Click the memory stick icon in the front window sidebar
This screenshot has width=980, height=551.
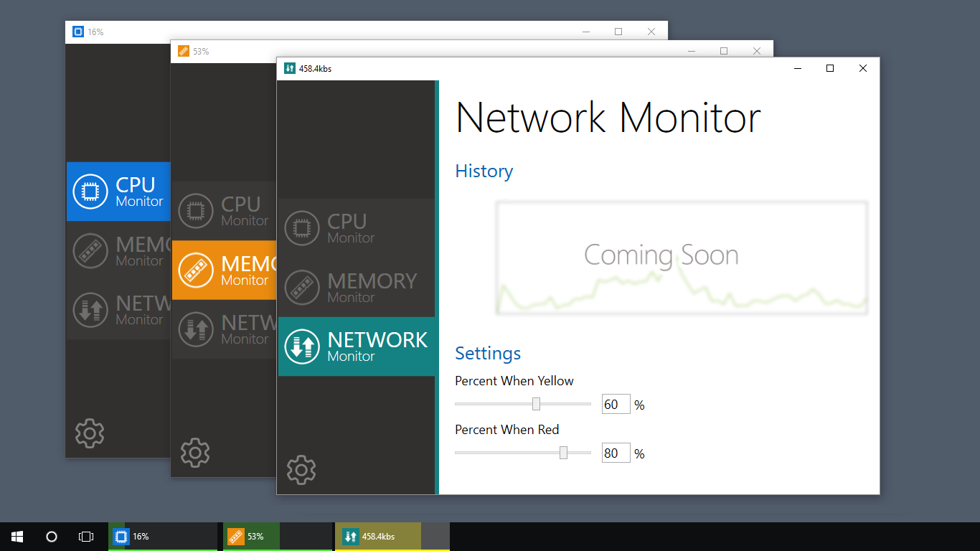pos(301,288)
